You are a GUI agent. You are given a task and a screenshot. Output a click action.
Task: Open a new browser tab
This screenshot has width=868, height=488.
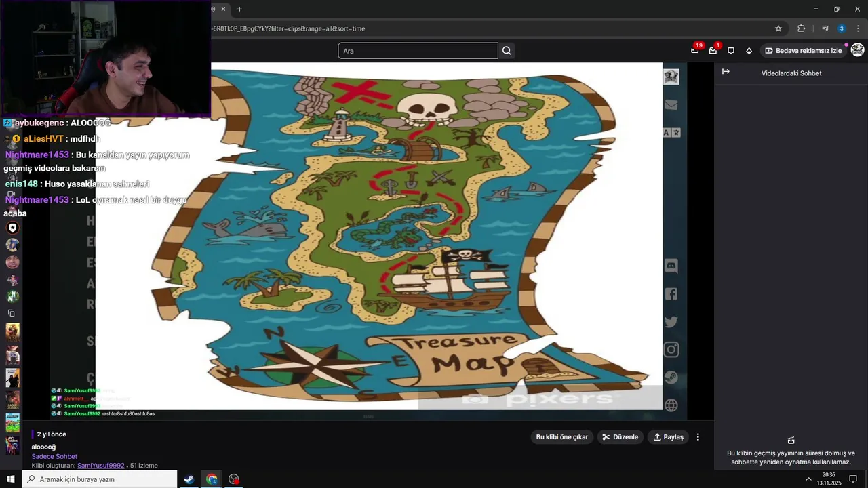point(239,9)
